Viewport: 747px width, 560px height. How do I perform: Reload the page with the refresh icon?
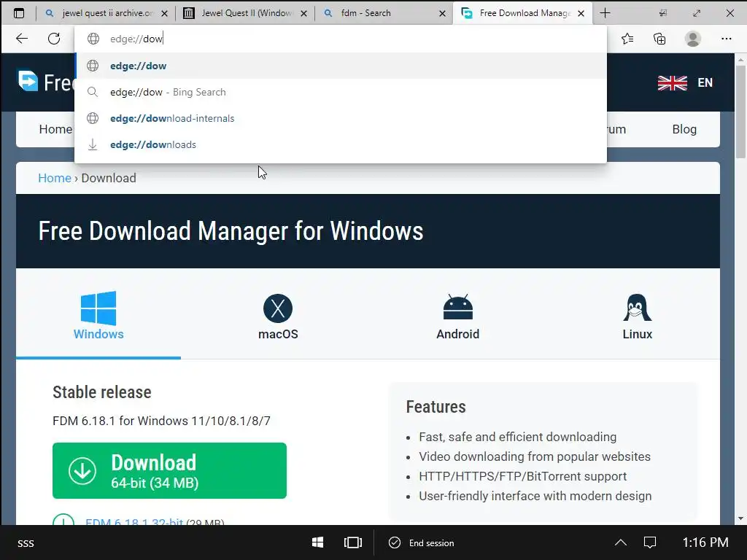point(54,39)
